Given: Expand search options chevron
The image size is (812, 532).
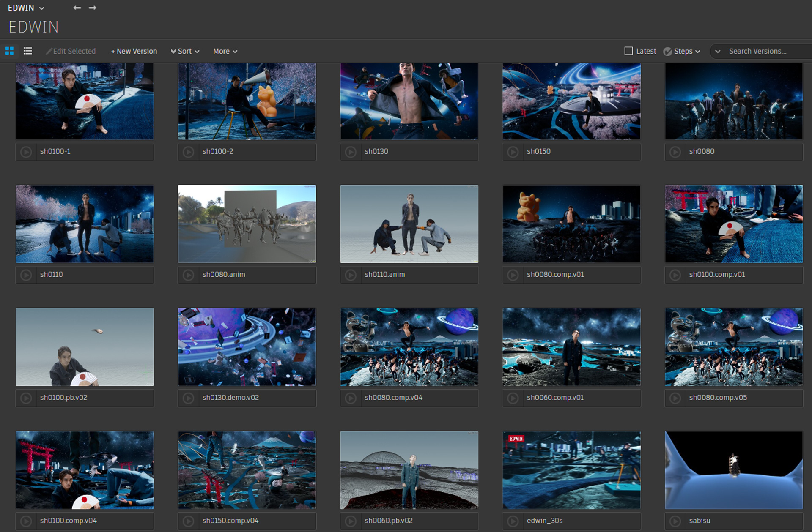Looking at the screenshot, I should 718,51.
